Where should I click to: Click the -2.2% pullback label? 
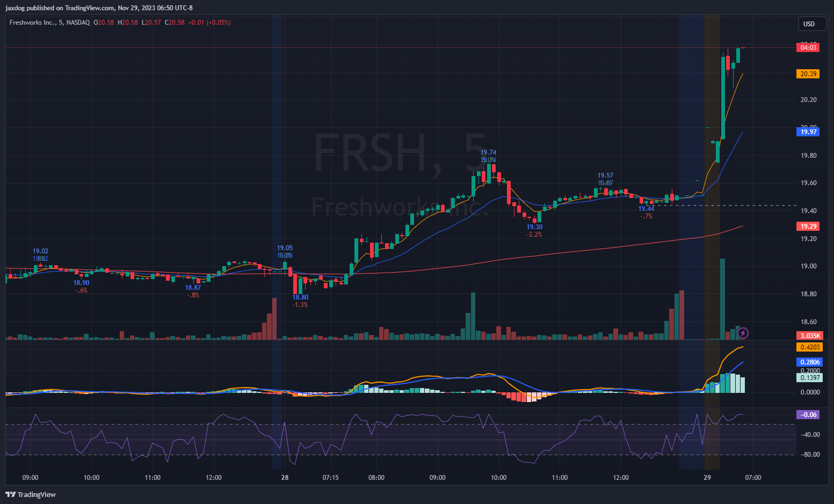point(534,235)
